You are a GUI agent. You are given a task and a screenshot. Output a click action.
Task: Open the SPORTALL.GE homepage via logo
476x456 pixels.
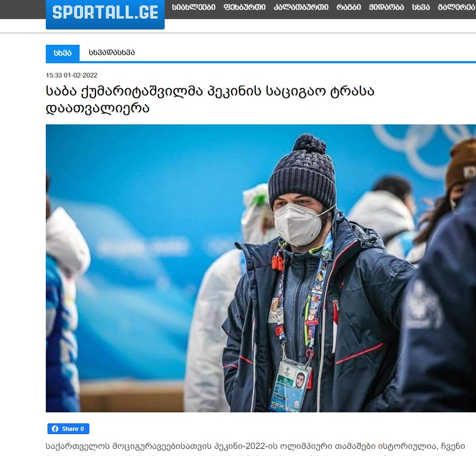click(x=105, y=13)
